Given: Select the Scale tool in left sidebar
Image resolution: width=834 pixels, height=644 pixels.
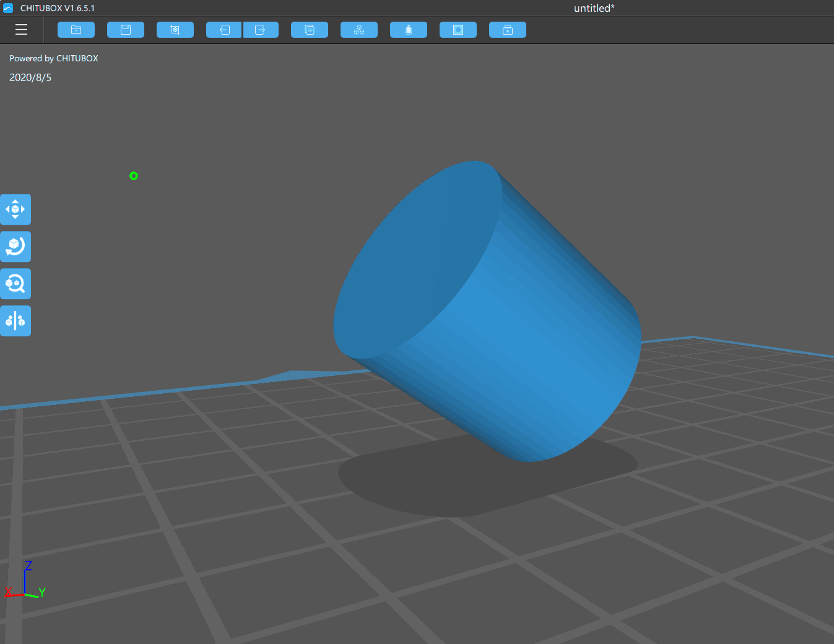Looking at the screenshot, I should click(x=15, y=284).
